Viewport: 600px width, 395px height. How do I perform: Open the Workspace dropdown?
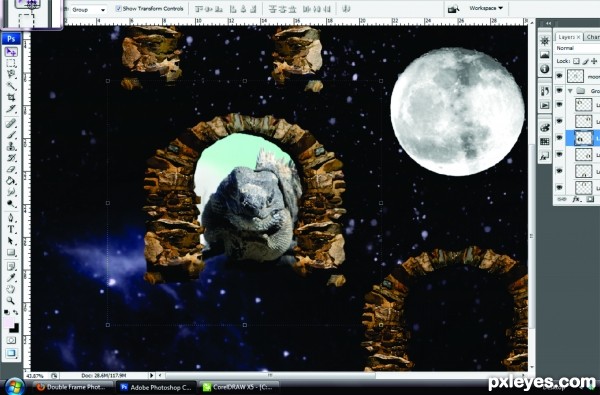coord(486,8)
